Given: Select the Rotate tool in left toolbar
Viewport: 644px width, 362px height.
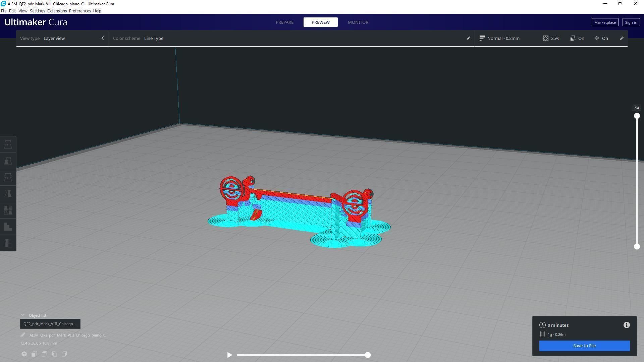Looking at the screenshot, I should tap(8, 177).
